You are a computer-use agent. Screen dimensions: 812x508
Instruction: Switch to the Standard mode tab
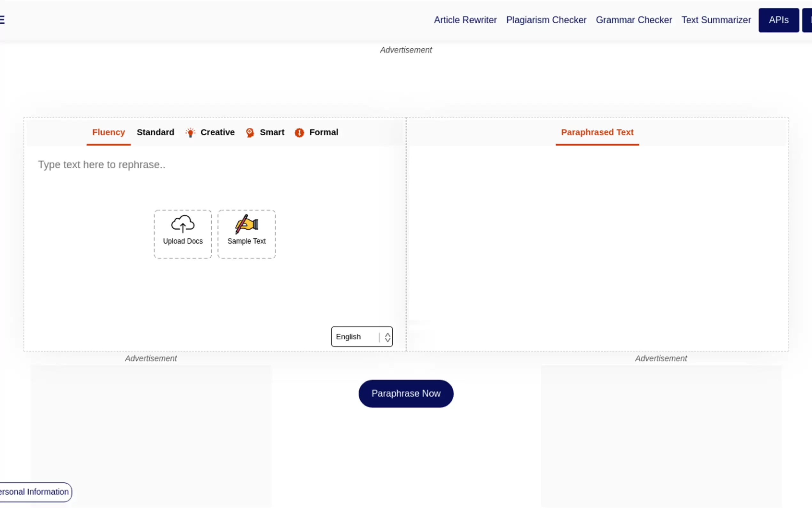coord(155,132)
